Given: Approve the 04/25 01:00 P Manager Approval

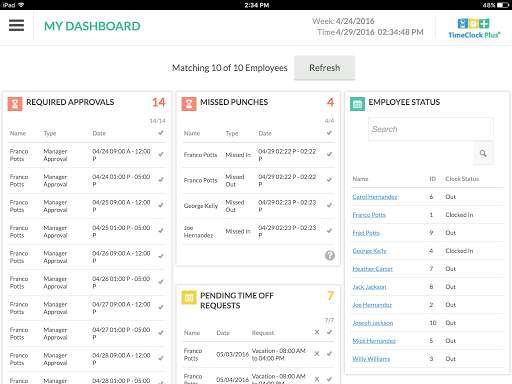Looking at the screenshot, I should click(161, 231).
